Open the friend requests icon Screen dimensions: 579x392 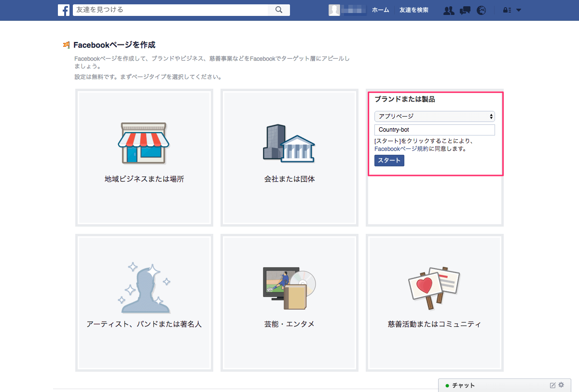[449, 10]
